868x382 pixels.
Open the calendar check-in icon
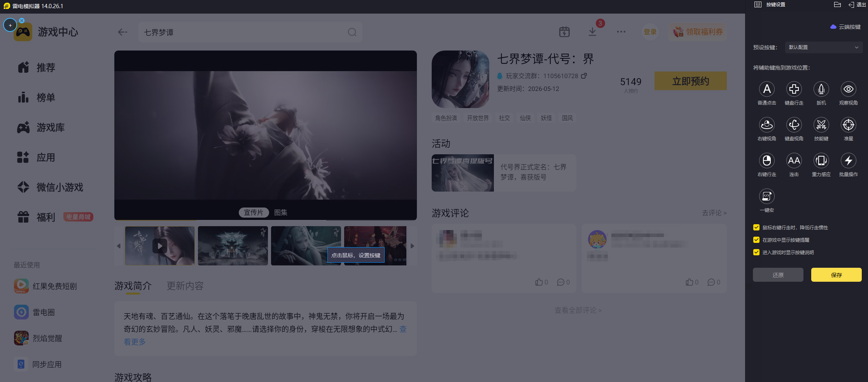tap(564, 32)
